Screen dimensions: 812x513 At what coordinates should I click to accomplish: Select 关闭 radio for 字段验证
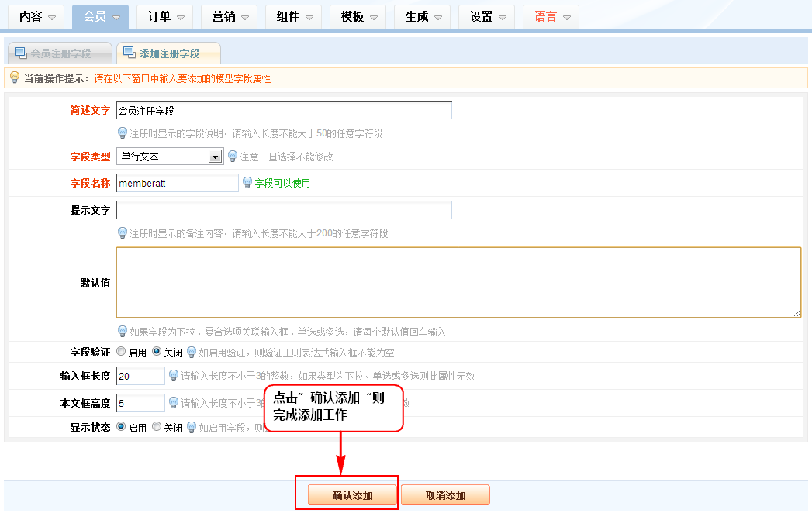pyautogui.click(x=156, y=351)
